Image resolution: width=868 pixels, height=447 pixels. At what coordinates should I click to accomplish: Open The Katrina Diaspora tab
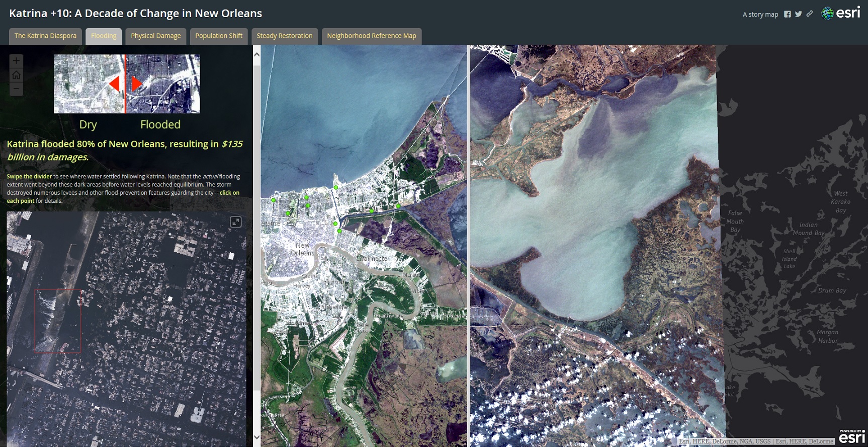45,36
